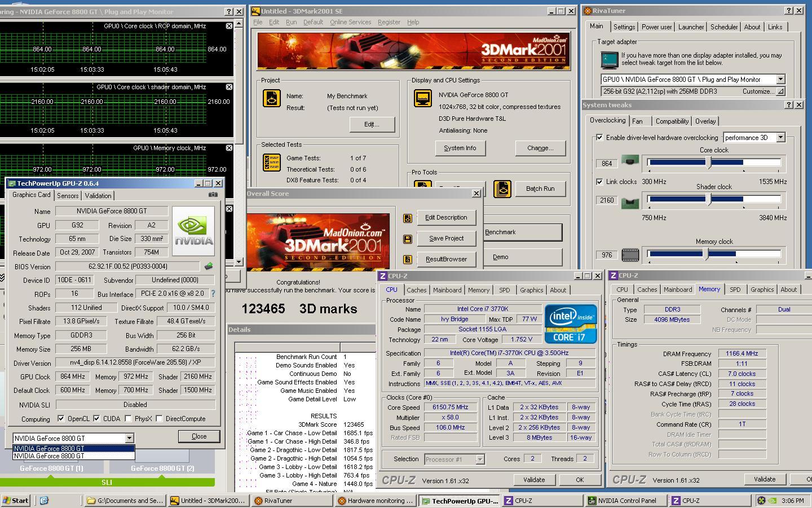The width and height of the screenshot is (812, 508).
Task: Click the Save Project floppy disk icon
Action: pyautogui.click(x=408, y=239)
